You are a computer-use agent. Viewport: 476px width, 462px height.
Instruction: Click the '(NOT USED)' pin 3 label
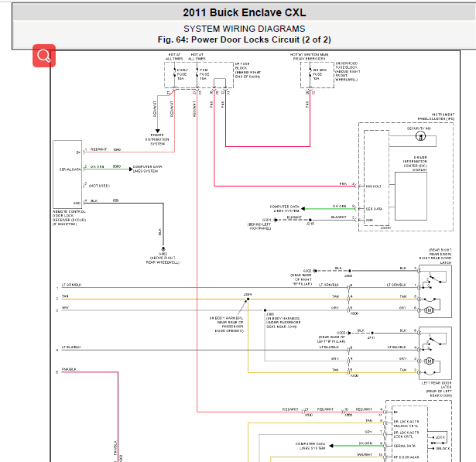coord(99,186)
